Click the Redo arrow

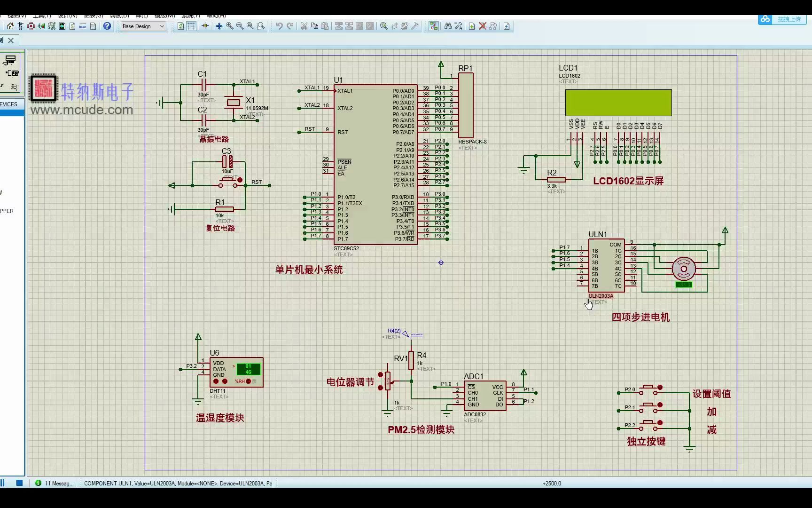tap(290, 26)
